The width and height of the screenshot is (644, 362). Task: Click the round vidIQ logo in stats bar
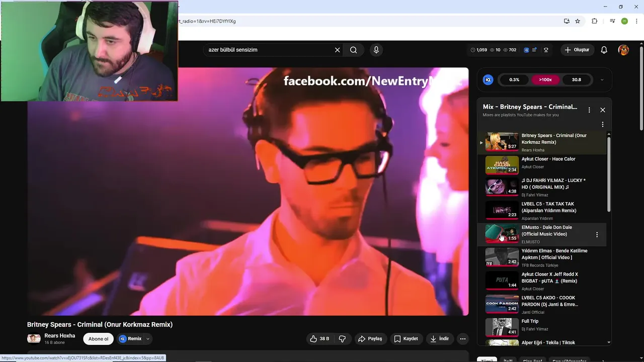coord(488,79)
